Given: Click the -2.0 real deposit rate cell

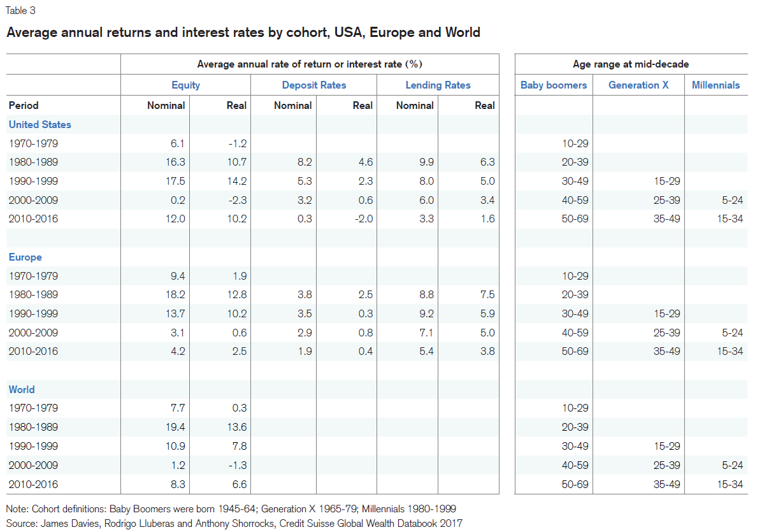Looking at the screenshot, I should click(363, 219).
